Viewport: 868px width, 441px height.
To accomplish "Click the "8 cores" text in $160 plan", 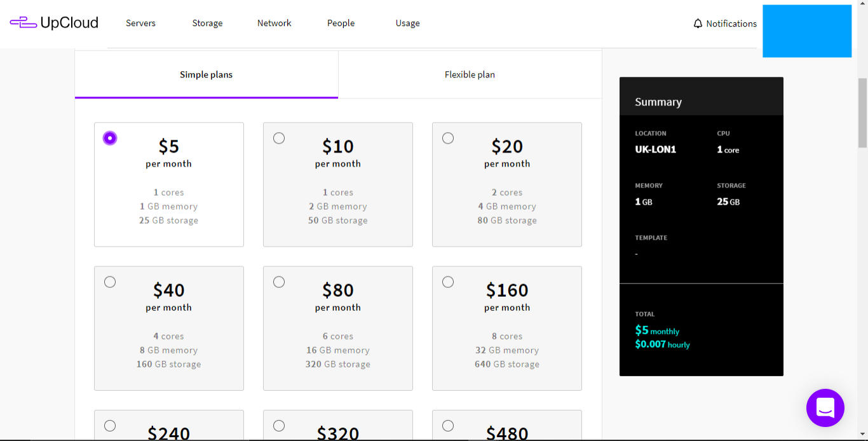I will coord(507,336).
